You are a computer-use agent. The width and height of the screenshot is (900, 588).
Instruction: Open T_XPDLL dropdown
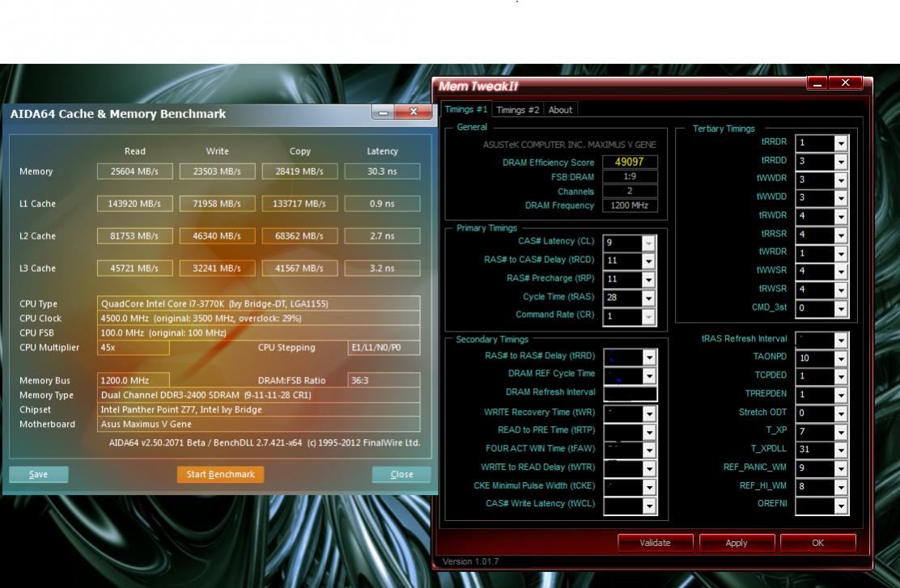coord(841,450)
